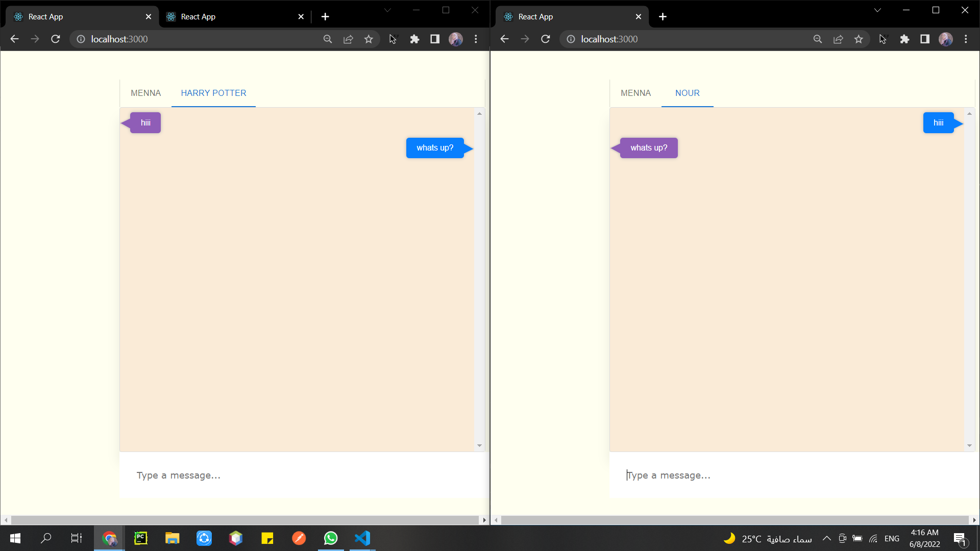The image size is (980, 551).
Task: Open WhatsApp from the taskbar
Action: coord(331,538)
